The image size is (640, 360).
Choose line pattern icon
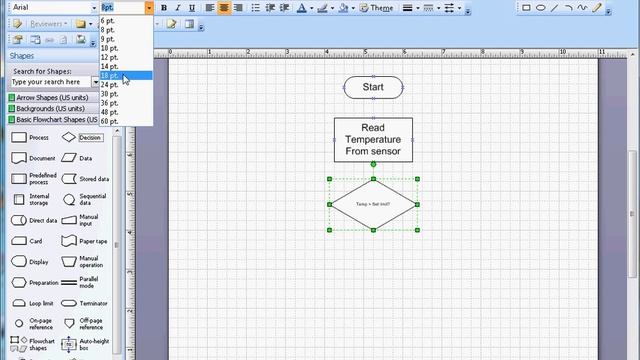[428, 8]
